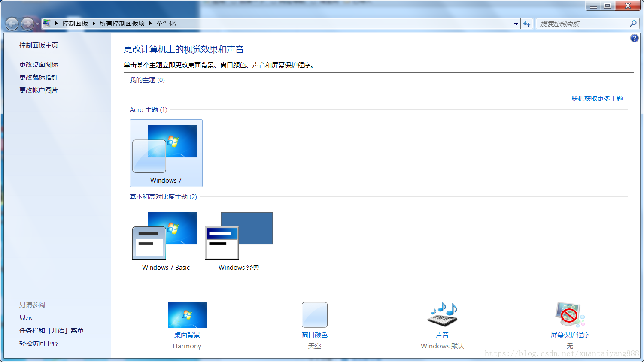This screenshot has height=362, width=644.
Task: Open 轻松访问中心 link
Action: pos(39,343)
